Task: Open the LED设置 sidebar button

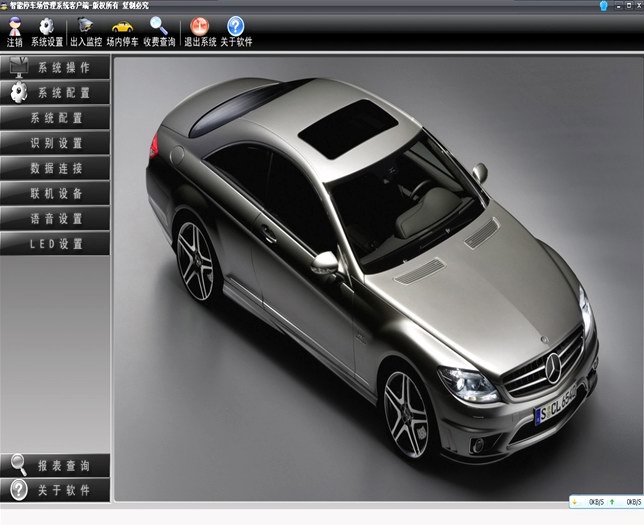Action: [x=56, y=243]
